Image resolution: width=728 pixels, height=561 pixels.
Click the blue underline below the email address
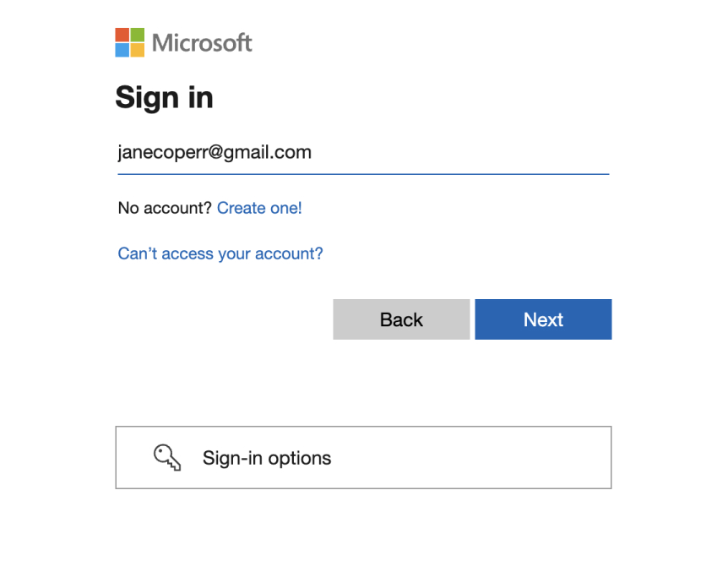pyautogui.click(x=363, y=173)
